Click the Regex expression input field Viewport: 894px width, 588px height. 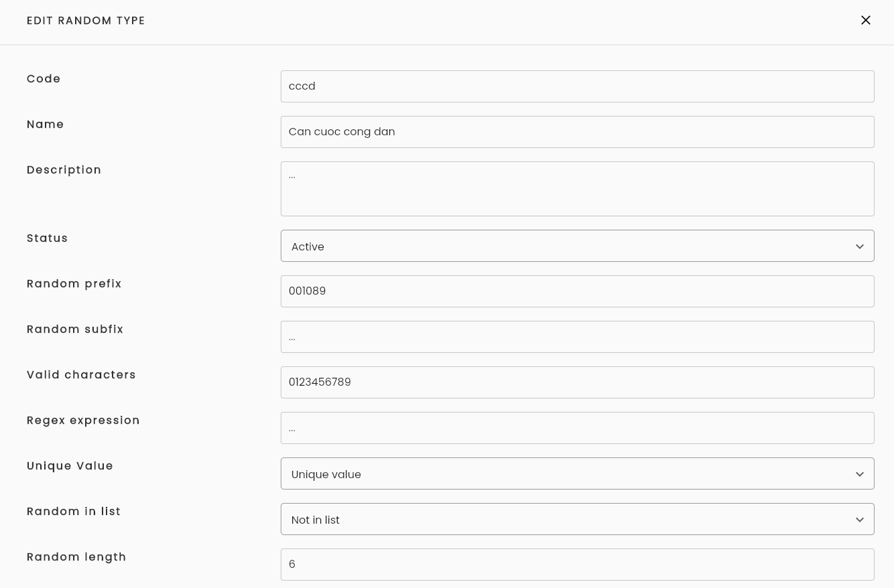pyautogui.click(x=578, y=428)
